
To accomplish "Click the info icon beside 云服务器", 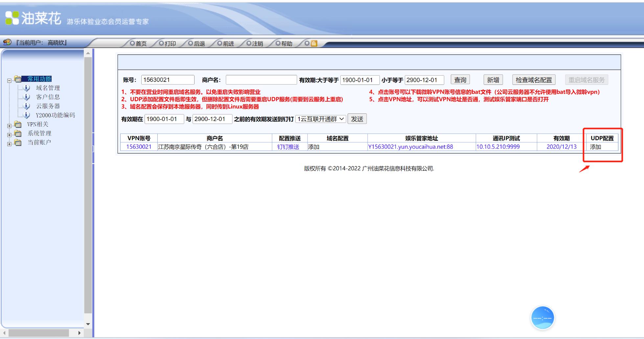I will tap(27, 106).
